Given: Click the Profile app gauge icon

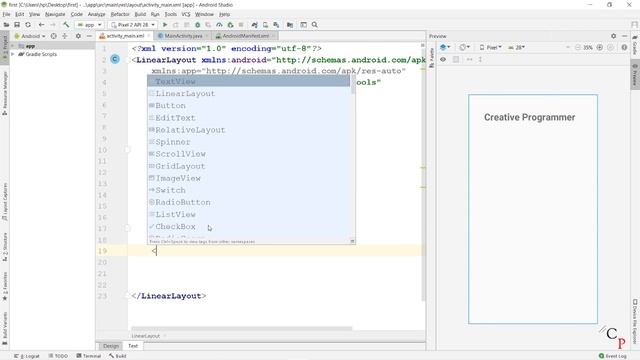Looking at the screenshot, I should pyautogui.click(x=219, y=25).
